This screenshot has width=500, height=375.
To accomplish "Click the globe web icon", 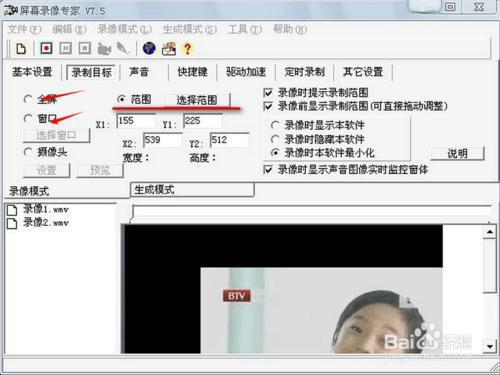I will click(x=149, y=48).
